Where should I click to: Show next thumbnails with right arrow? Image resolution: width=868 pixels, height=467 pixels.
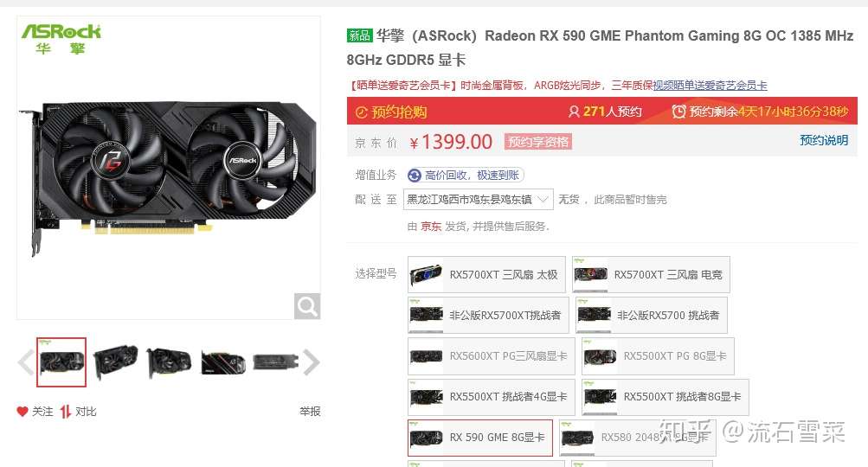point(312,362)
